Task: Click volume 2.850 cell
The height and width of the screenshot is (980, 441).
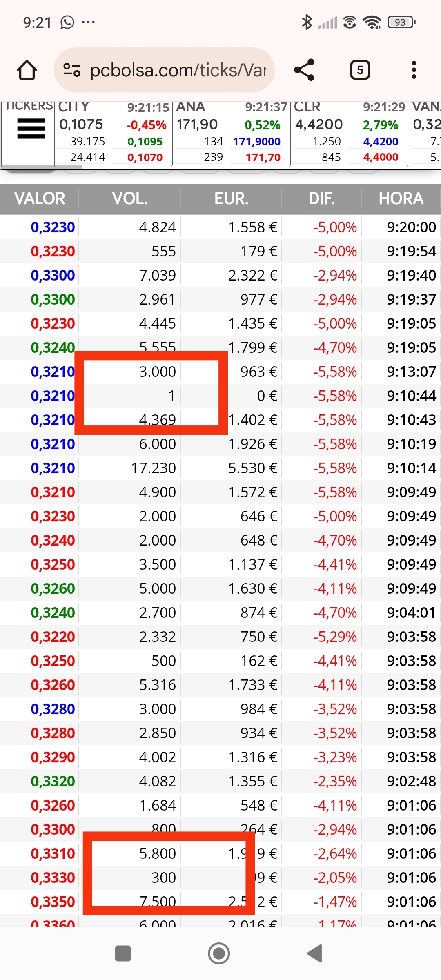Action: (157, 733)
